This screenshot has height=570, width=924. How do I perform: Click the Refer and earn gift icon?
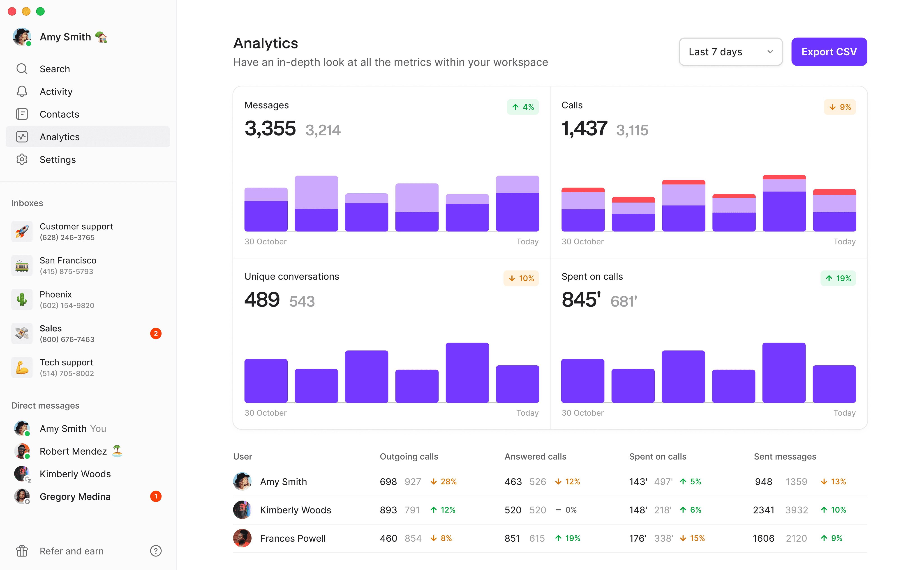tap(22, 551)
